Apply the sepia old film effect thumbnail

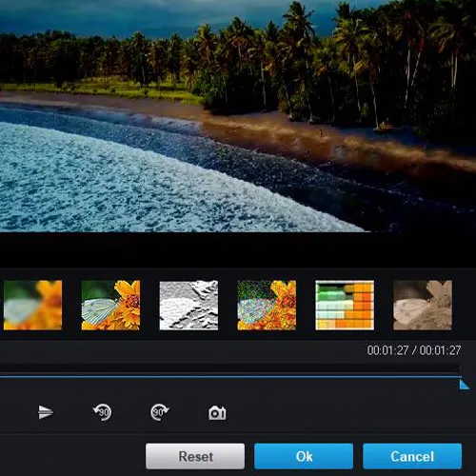[423, 305]
